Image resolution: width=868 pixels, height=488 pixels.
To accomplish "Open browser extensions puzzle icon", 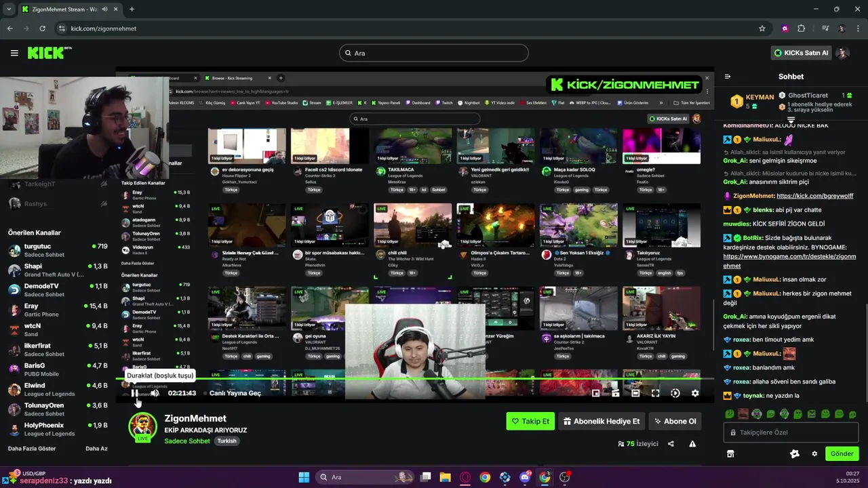I will point(802,28).
